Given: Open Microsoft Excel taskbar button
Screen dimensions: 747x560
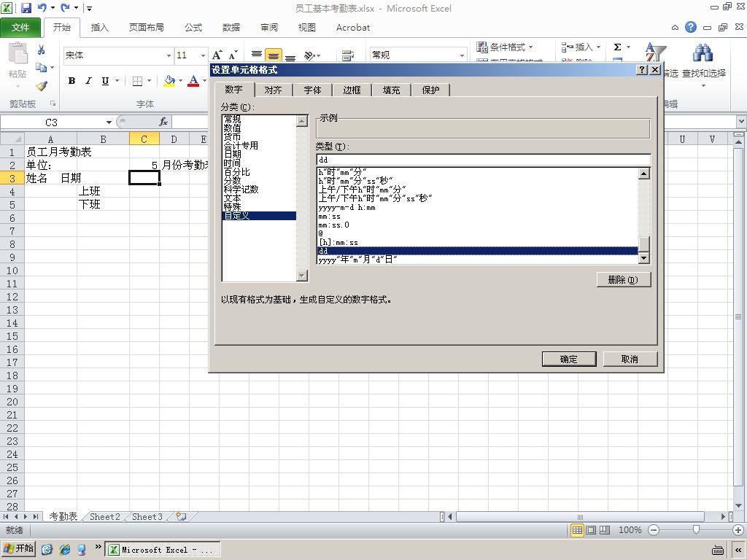Looking at the screenshot, I should [x=163, y=550].
